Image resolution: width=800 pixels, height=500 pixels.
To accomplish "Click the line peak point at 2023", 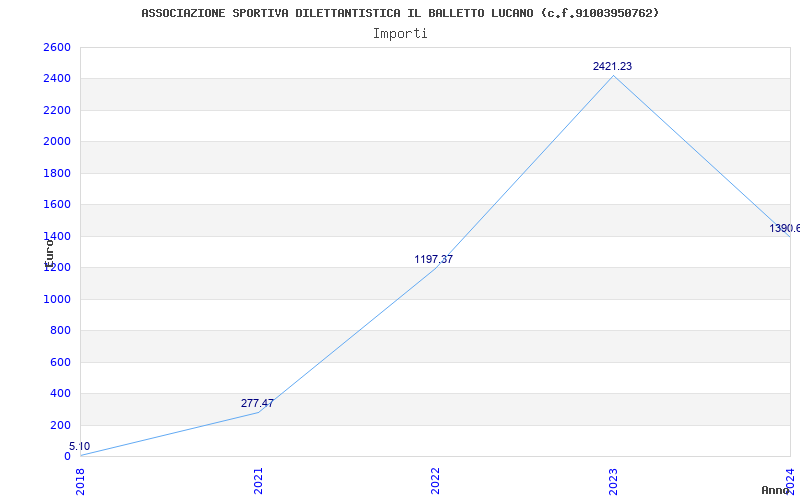I will pyautogui.click(x=613, y=76).
